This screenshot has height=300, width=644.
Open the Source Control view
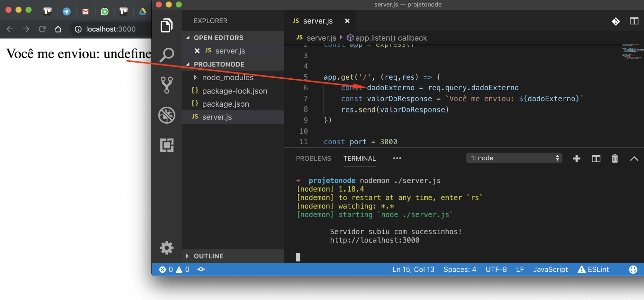click(167, 85)
